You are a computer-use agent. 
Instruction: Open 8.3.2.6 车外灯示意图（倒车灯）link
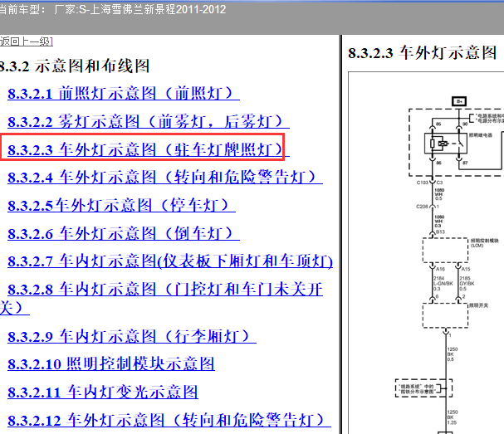click(x=124, y=233)
